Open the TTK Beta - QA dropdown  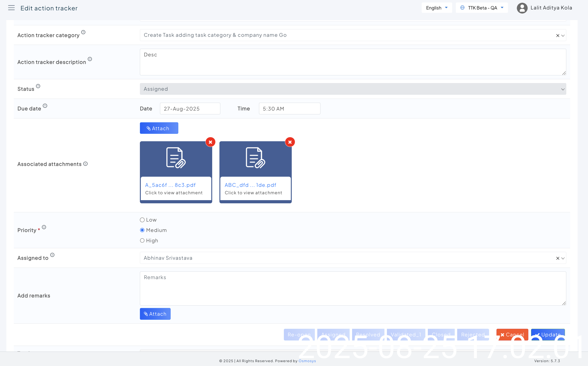coord(482,8)
